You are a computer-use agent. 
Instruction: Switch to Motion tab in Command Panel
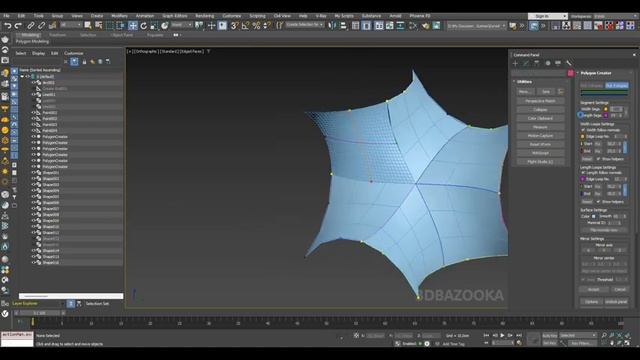click(548, 63)
